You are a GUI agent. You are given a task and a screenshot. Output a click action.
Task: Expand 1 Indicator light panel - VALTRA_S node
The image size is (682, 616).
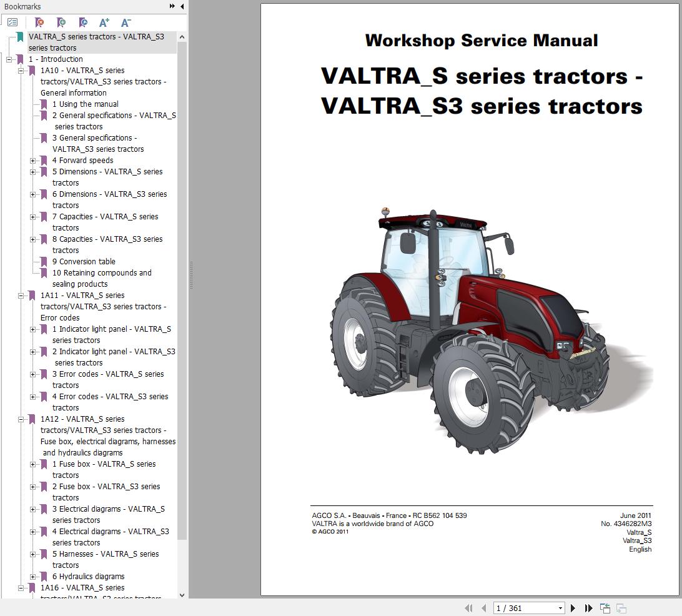click(32, 330)
